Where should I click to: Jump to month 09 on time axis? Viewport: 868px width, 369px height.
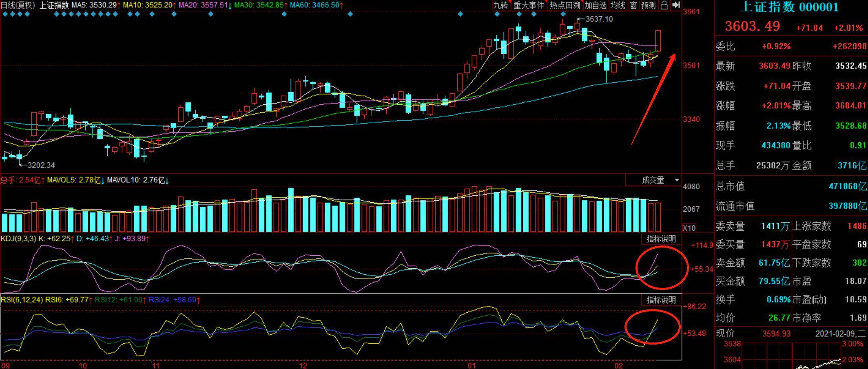pos(5,365)
